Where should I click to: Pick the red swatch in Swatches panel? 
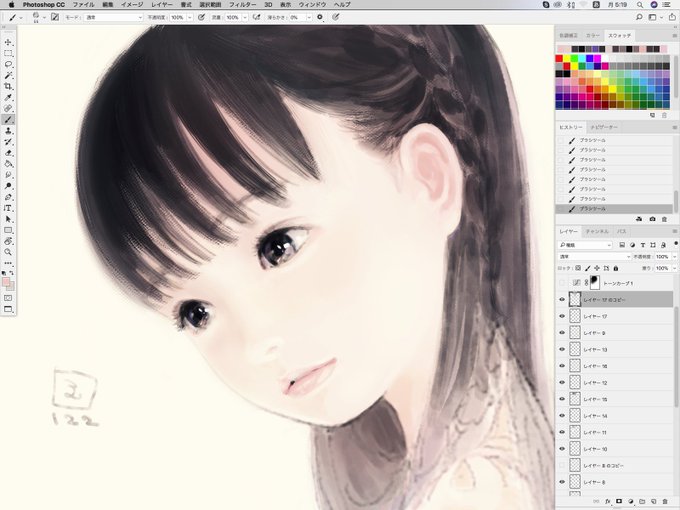[559, 59]
